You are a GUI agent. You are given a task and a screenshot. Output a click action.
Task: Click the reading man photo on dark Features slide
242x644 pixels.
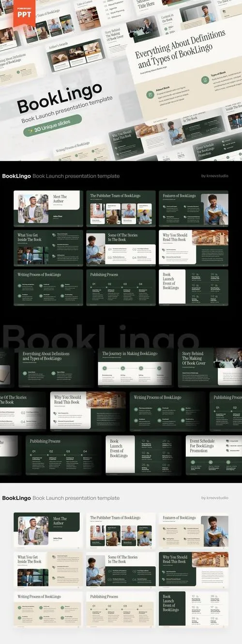215,210
